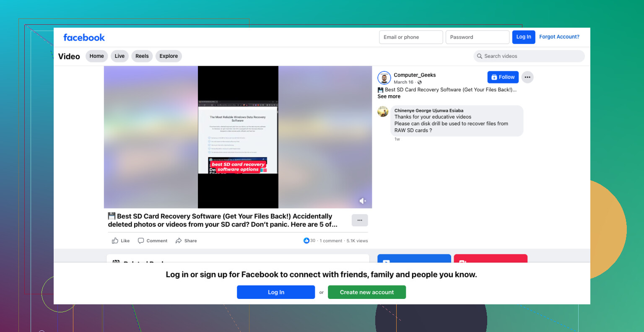Click Create new account button
Viewport: 644px width, 332px height.
tap(367, 292)
